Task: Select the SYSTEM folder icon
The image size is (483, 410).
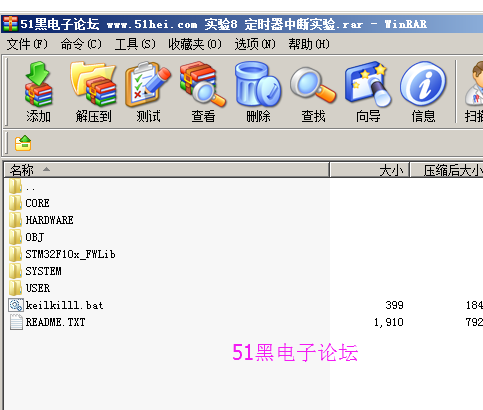Action: click(15, 271)
